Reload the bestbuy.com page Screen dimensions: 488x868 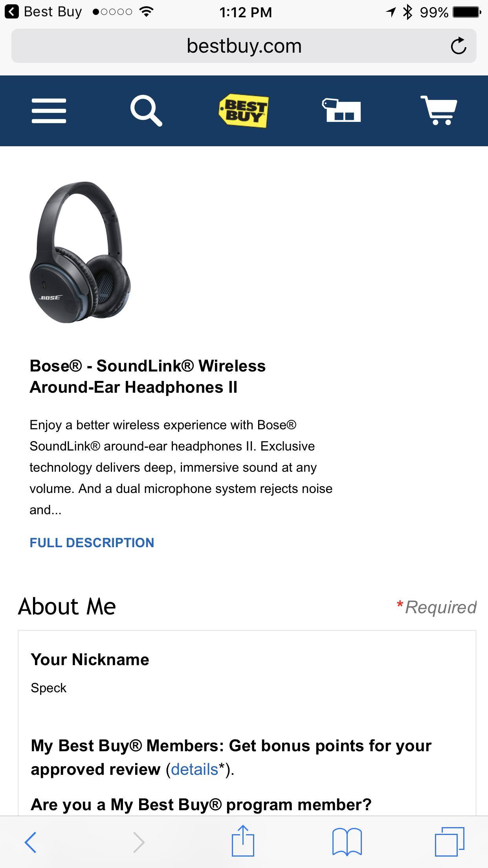click(458, 46)
